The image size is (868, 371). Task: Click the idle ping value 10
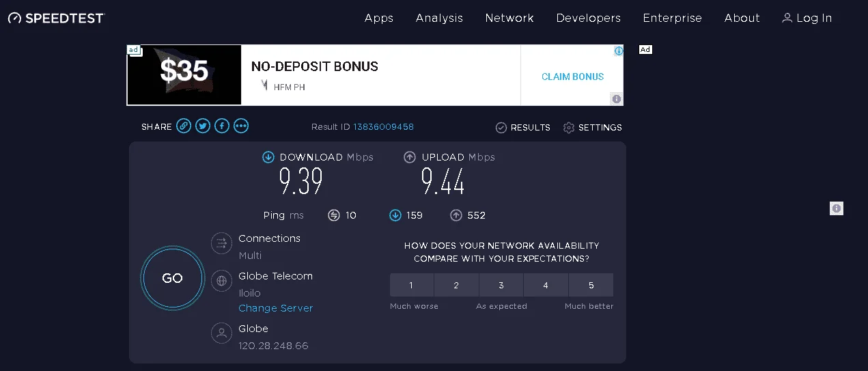351,215
